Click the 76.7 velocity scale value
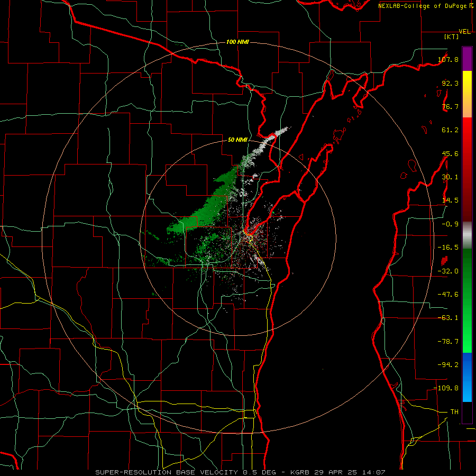This screenshot has width=476, height=476. click(x=450, y=106)
